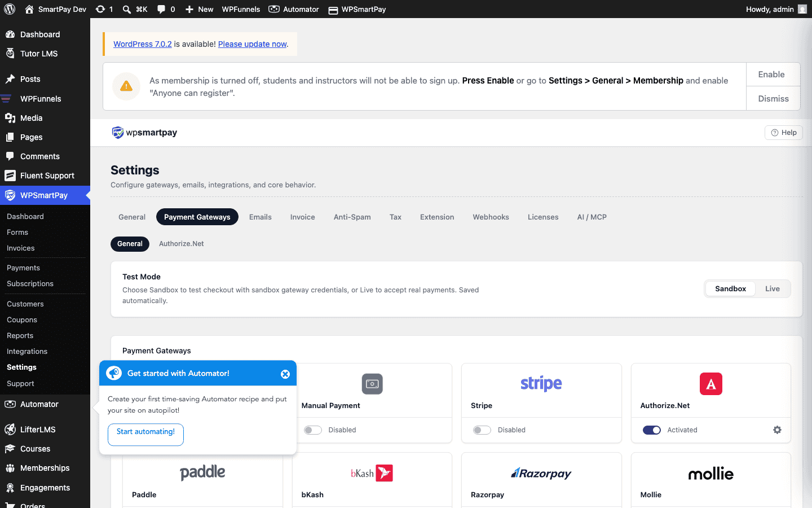
Task: Open Media sidebar menu
Action: click(x=45, y=118)
